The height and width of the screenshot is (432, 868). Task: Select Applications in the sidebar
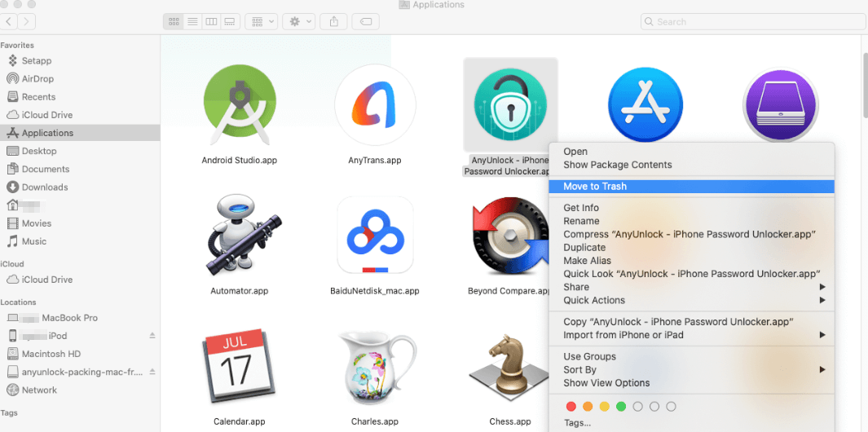80,133
